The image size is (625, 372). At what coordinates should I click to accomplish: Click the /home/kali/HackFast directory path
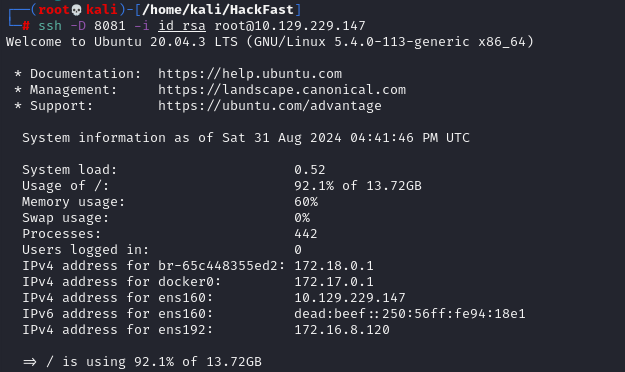pyautogui.click(x=218, y=10)
